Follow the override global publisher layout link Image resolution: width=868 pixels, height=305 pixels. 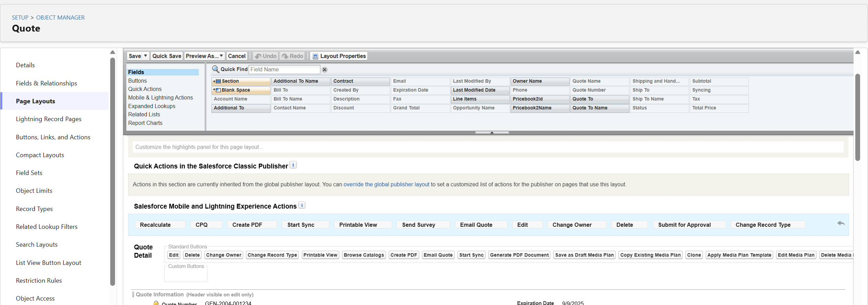pos(386,184)
